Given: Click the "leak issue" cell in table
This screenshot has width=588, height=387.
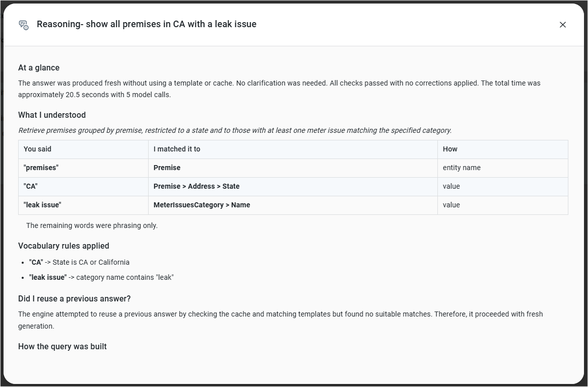Looking at the screenshot, I should pyautogui.click(x=83, y=205).
